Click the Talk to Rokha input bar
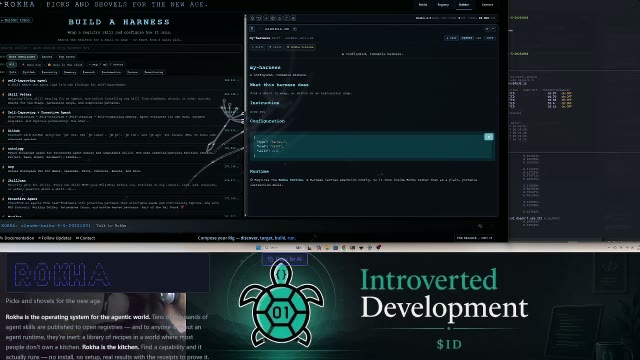This screenshot has height=360, width=640. [286, 225]
